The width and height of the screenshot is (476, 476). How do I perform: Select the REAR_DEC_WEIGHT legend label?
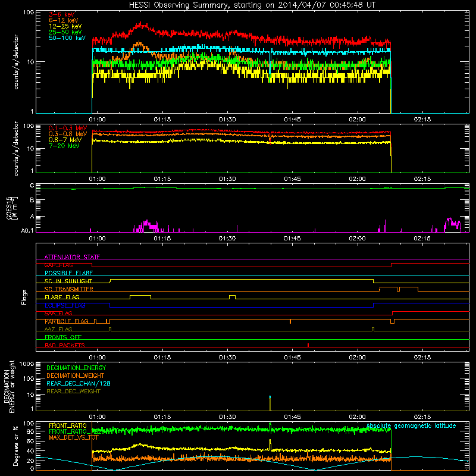click(x=73, y=392)
